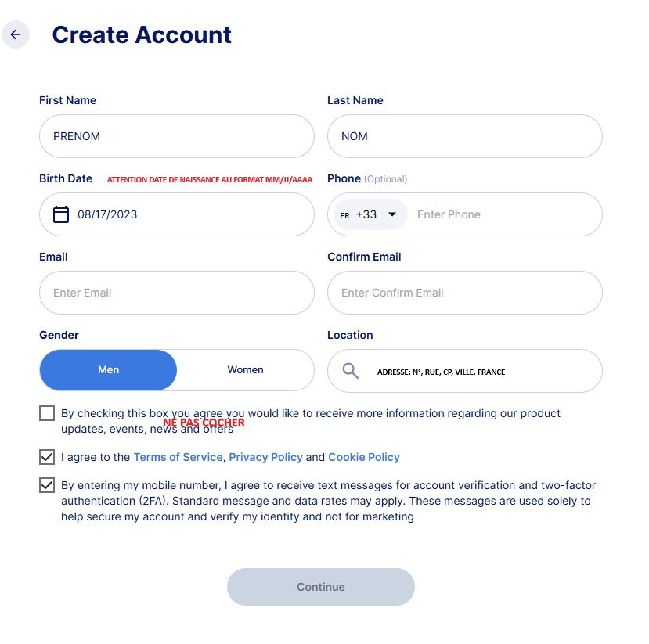Open the Privacy Policy link
Screen dimensions: 649x644
(x=265, y=457)
